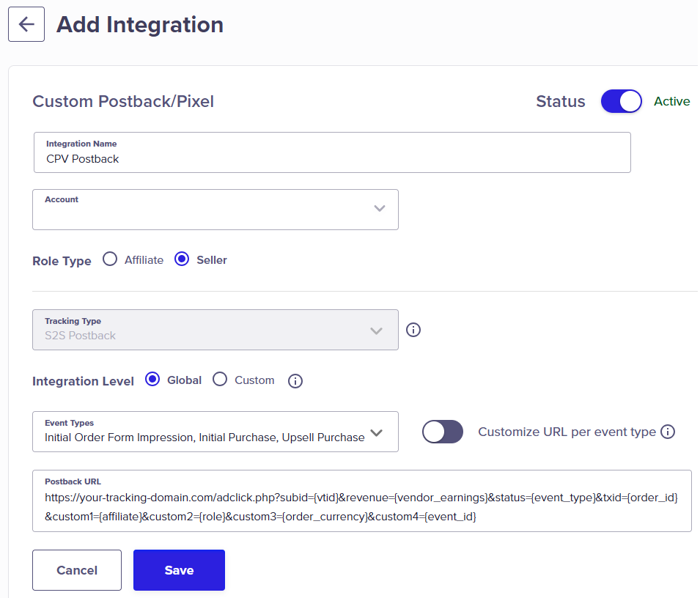This screenshot has width=700, height=598.
Task: Choose Global integration level
Action: (152, 380)
